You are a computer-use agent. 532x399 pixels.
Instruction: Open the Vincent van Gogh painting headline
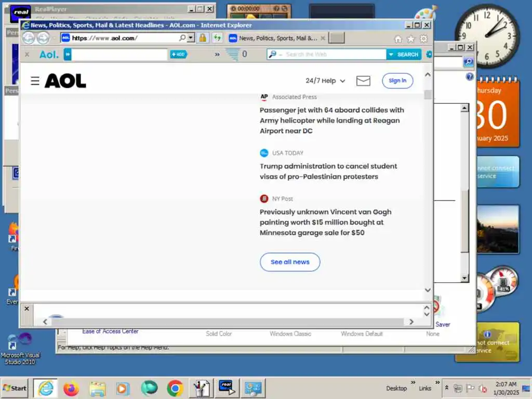(325, 222)
